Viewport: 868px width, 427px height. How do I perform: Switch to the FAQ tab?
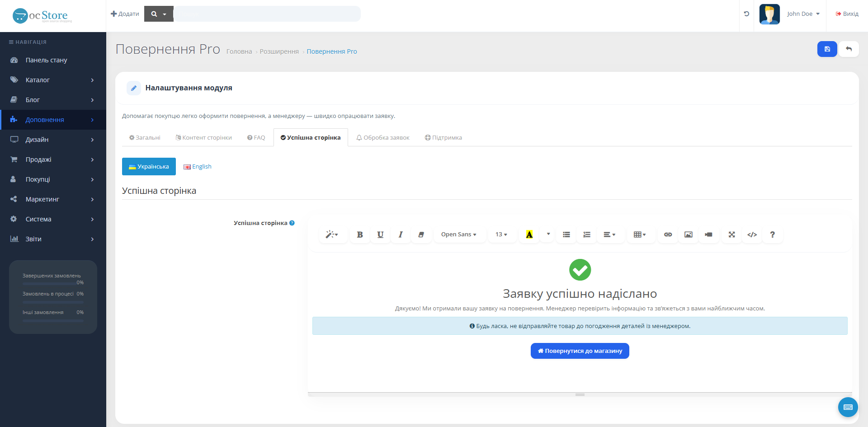click(256, 138)
